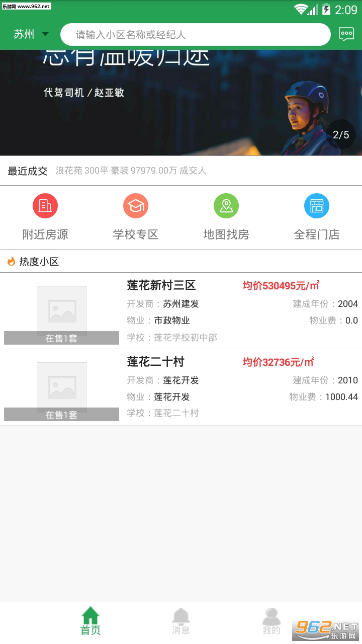Open the chat message icon in header
The image size is (362, 644).
coord(346,34)
